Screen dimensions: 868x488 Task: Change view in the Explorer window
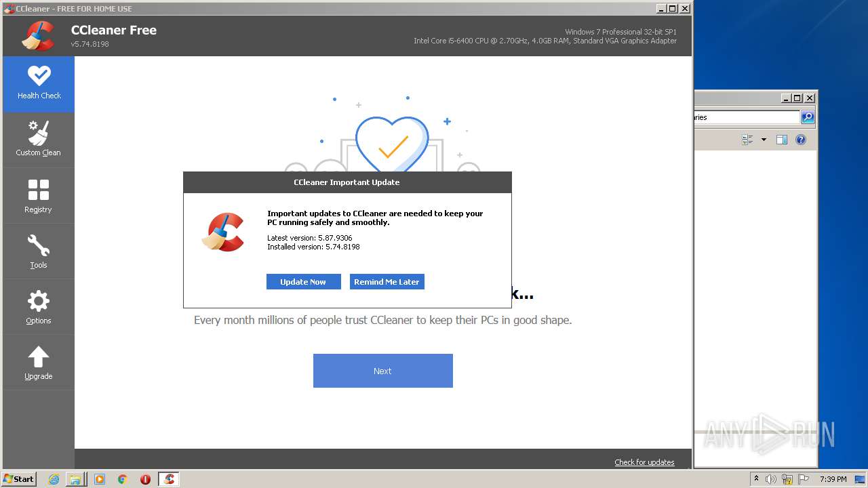pyautogui.click(x=748, y=140)
